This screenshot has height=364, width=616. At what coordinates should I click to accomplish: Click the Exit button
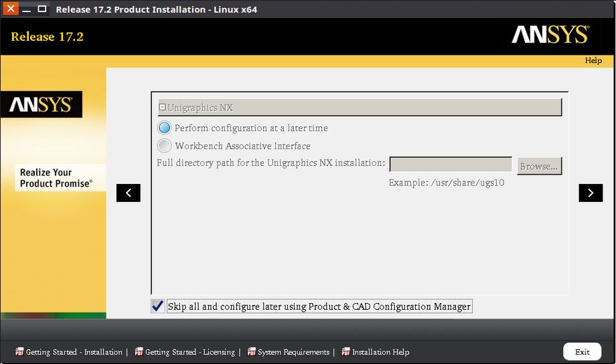(583, 352)
